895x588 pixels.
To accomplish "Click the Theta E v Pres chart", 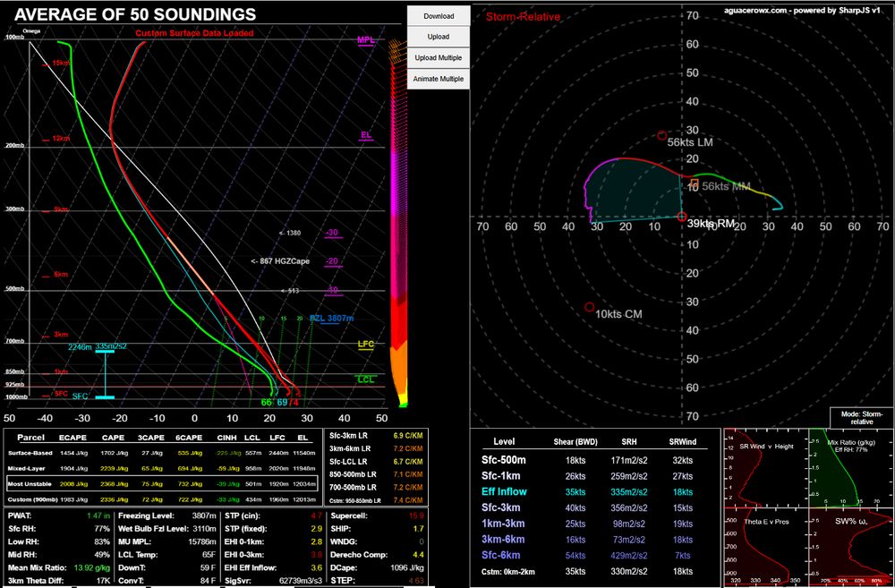I will pyautogui.click(x=765, y=547).
